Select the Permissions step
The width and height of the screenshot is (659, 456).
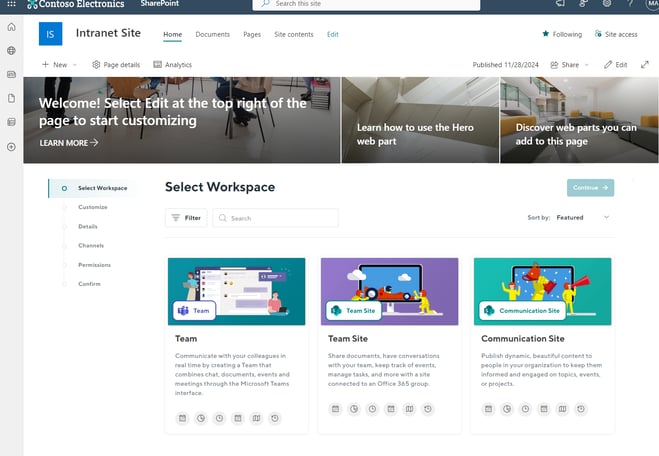pyautogui.click(x=94, y=265)
